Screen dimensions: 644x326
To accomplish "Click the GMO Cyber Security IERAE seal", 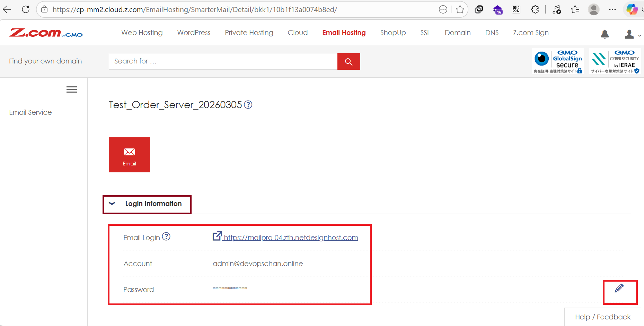I will 615,61.
